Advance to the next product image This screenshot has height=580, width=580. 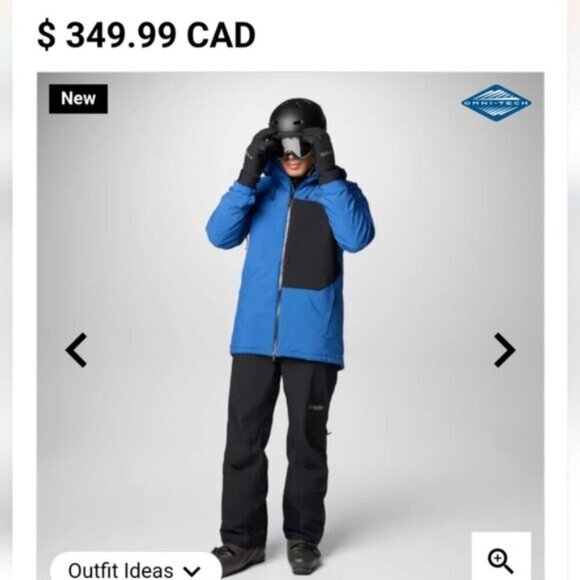tap(505, 350)
